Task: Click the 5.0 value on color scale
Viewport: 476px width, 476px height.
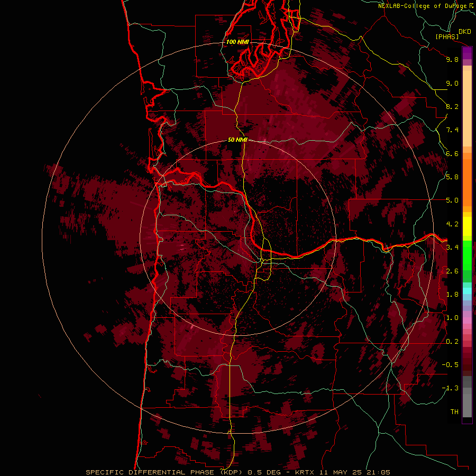Action: coord(452,200)
